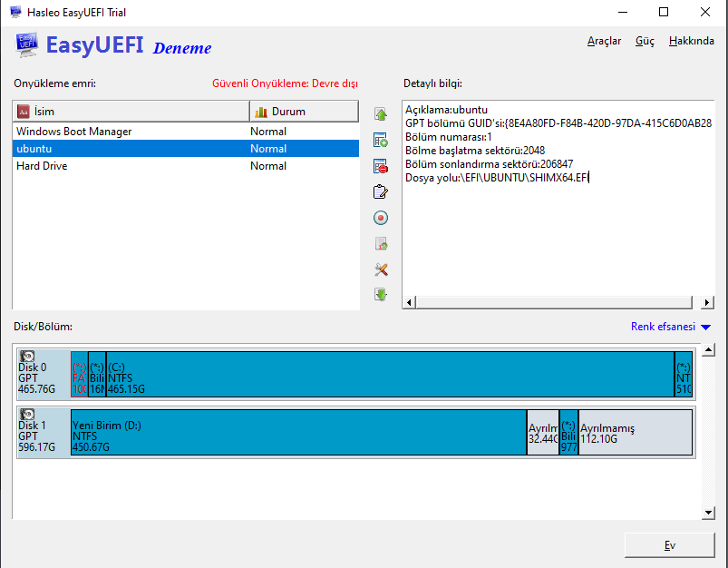This screenshot has width=728, height=568.
Task: Click the Disk 0 drive icon
Action: click(x=27, y=356)
